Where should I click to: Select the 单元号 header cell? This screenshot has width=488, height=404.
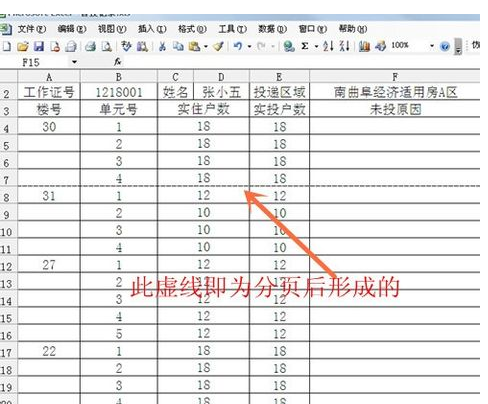click(119, 109)
